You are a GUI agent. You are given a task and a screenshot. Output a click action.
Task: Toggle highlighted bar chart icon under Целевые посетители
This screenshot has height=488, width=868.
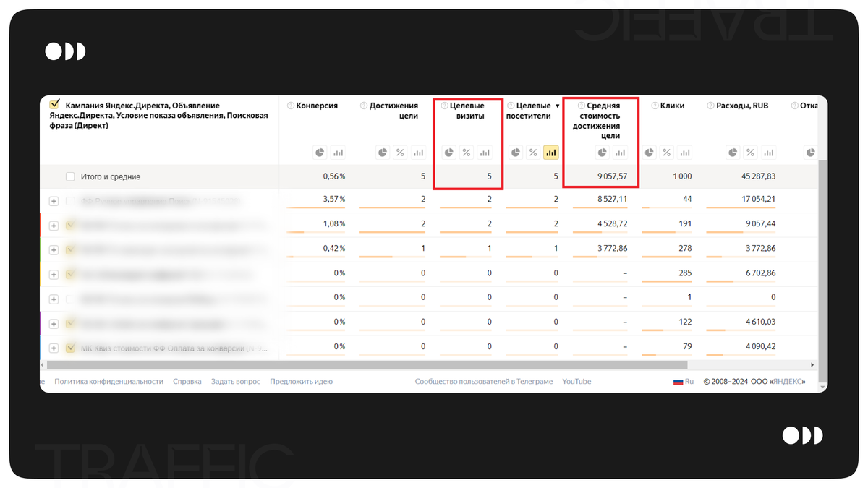pos(551,153)
